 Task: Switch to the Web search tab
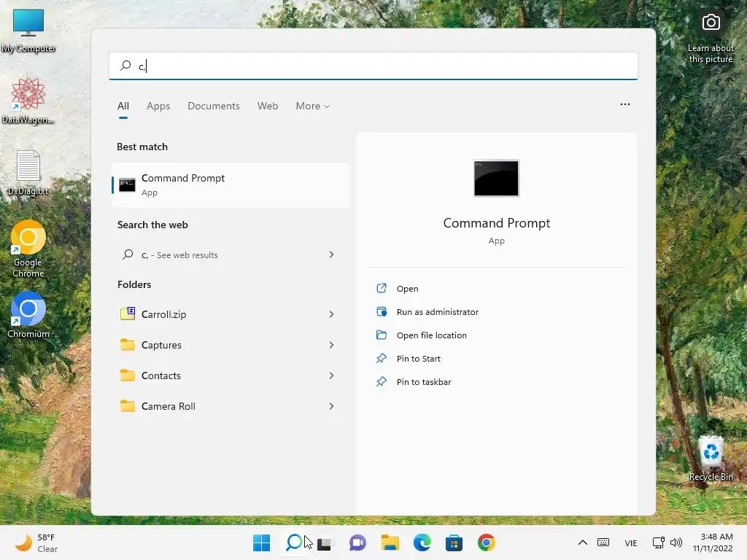pyautogui.click(x=268, y=106)
